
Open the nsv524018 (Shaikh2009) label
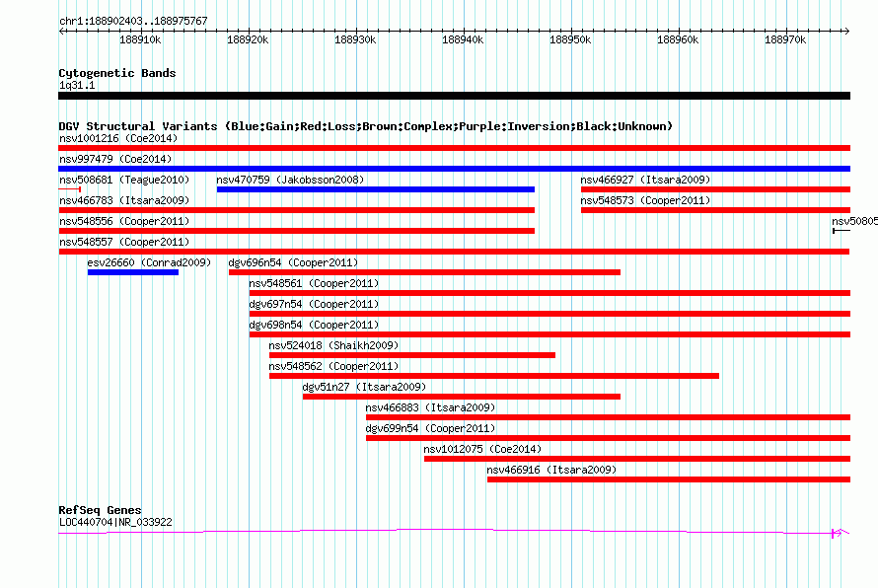pos(333,345)
